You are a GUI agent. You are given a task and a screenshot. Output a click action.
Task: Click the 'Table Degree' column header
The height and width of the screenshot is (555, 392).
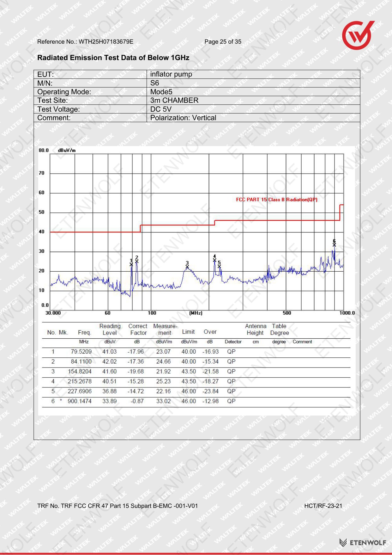tap(280, 329)
